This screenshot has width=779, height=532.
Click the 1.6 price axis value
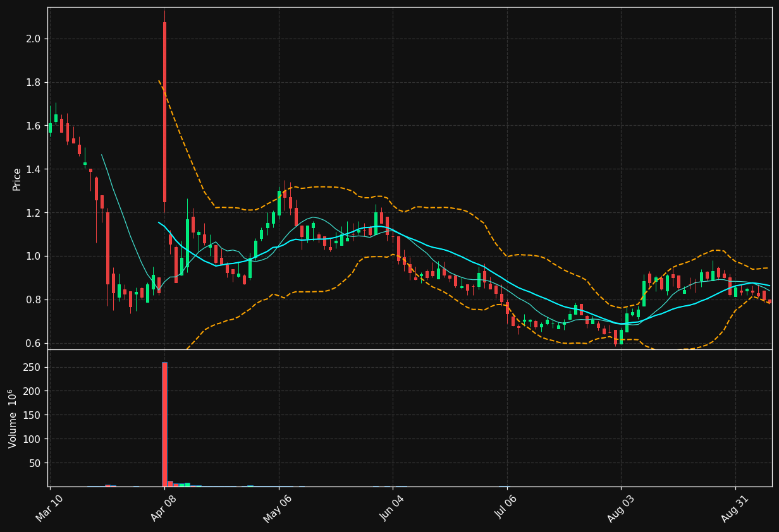click(33, 126)
